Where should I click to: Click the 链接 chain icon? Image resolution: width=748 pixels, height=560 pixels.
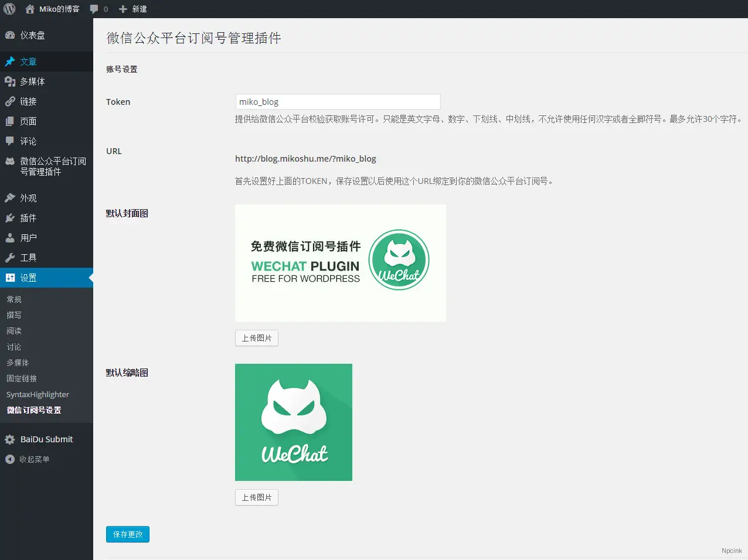pos(10,101)
